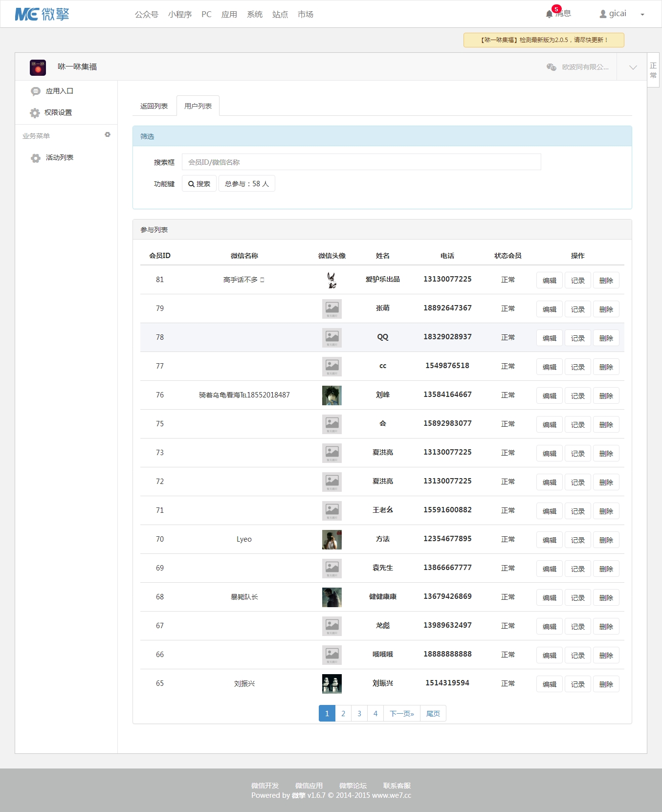View records of member 68
662x812 pixels.
coord(578,598)
